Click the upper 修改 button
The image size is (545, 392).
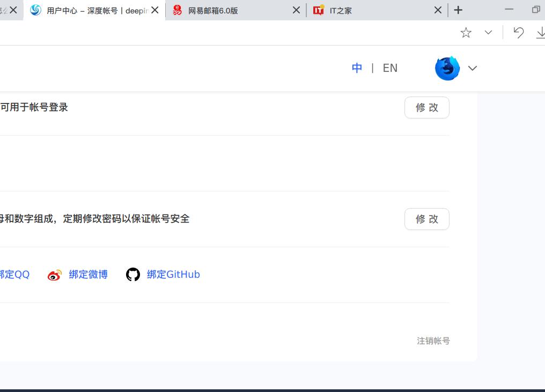coord(426,107)
